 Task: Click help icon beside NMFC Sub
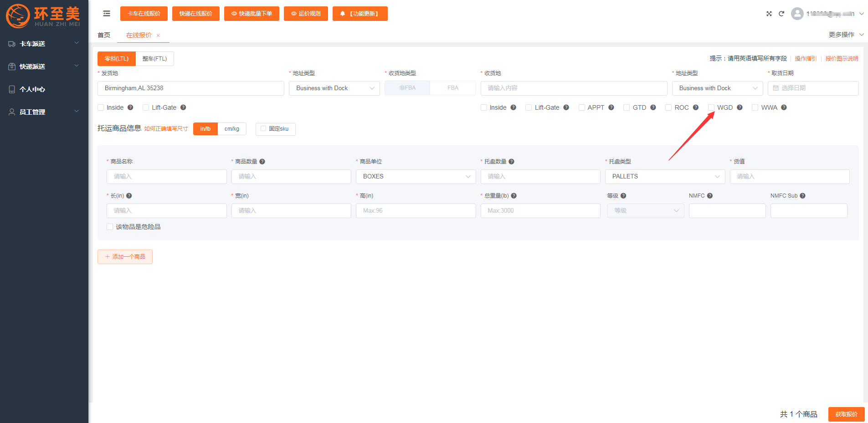click(x=802, y=196)
